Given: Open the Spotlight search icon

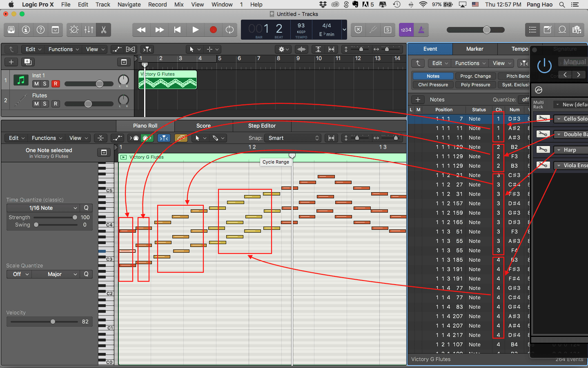Looking at the screenshot, I should click(562, 4).
